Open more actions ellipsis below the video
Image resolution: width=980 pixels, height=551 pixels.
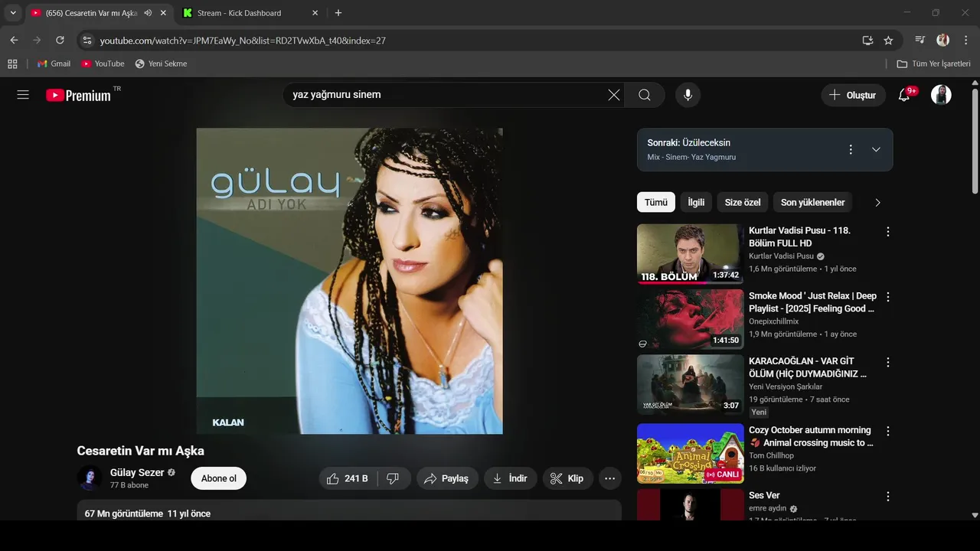tap(609, 478)
